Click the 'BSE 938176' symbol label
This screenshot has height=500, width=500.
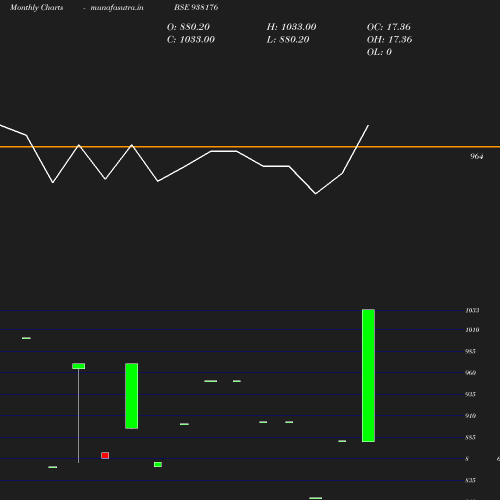click(x=196, y=7)
